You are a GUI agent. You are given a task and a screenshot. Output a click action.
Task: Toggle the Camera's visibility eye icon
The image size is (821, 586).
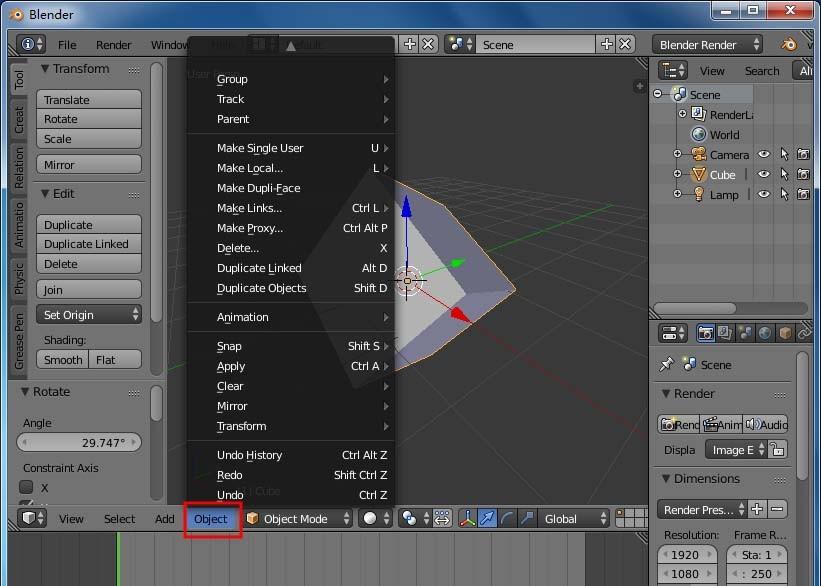coord(763,153)
